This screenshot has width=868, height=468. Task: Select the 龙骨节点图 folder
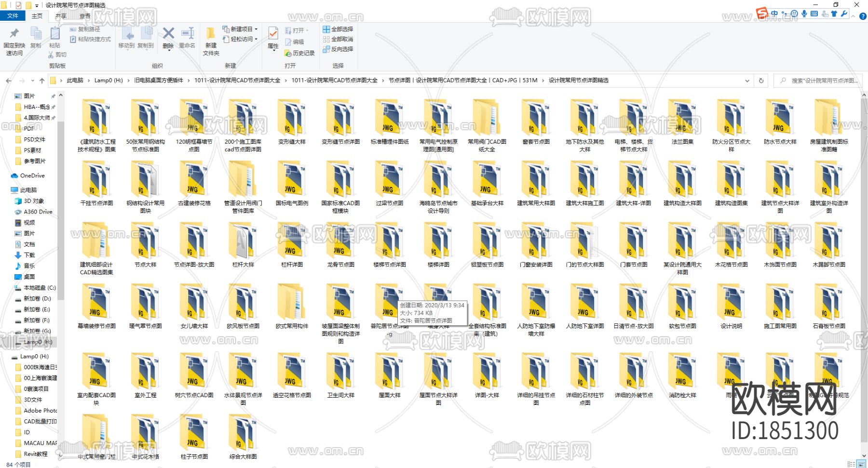click(340, 245)
